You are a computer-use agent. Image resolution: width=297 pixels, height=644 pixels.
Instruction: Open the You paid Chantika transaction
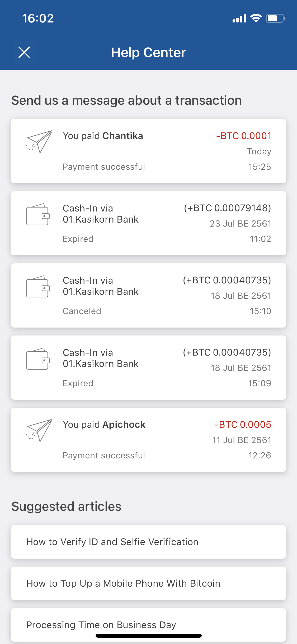tap(148, 151)
